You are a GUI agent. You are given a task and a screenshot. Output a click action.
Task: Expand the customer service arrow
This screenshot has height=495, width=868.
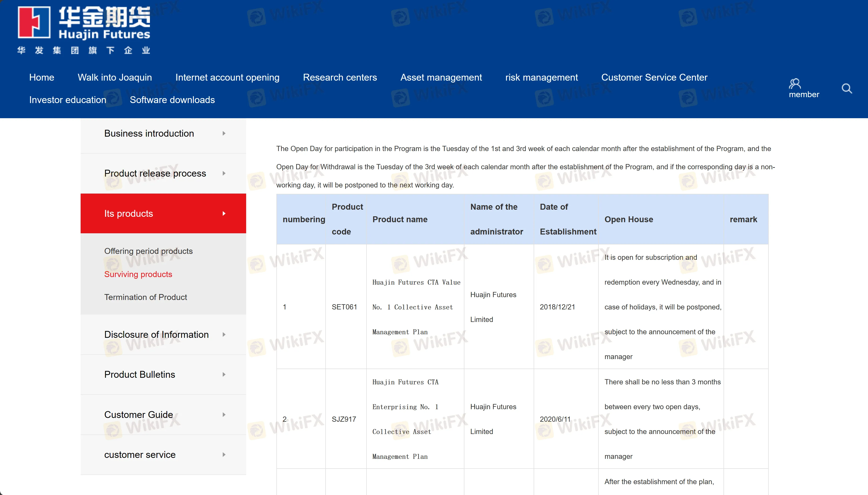(224, 455)
